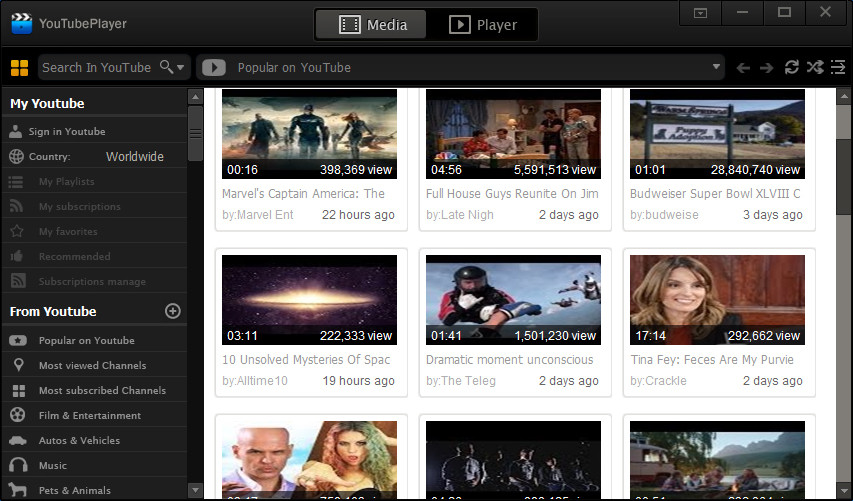Open Subscriptions manage
This screenshot has width=853, height=501.
[92, 282]
